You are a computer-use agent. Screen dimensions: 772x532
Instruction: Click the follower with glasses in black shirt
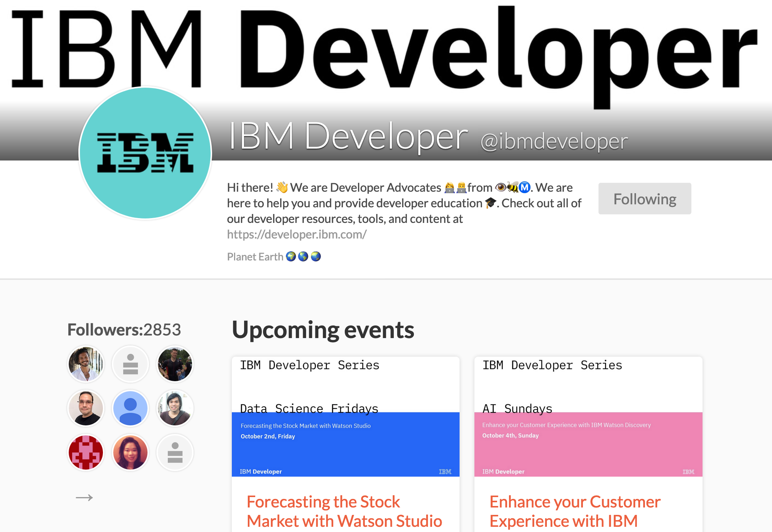pos(86,408)
